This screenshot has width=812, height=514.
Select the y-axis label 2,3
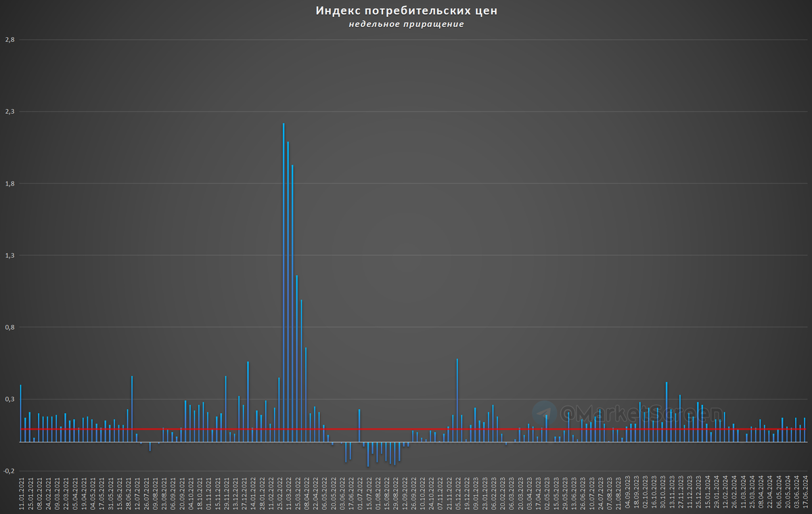(9, 112)
